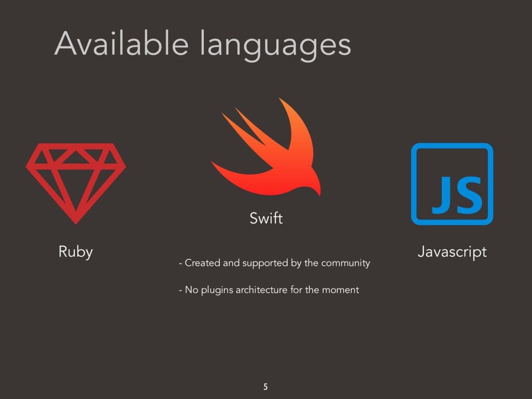Screen dimensions: 532x399
Task: Click the "Javascript" label
Action: tap(452, 252)
